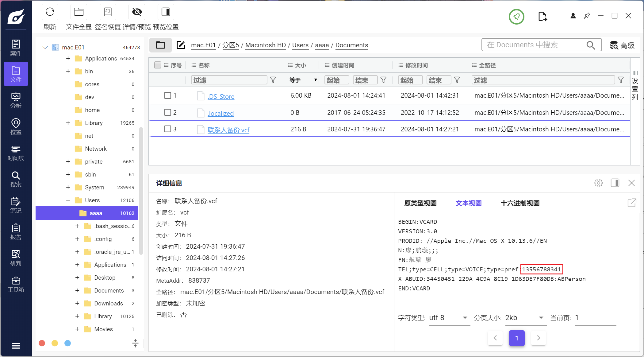Open the 字符类型 utf-8 dropdown
644x357 pixels.
click(449, 318)
